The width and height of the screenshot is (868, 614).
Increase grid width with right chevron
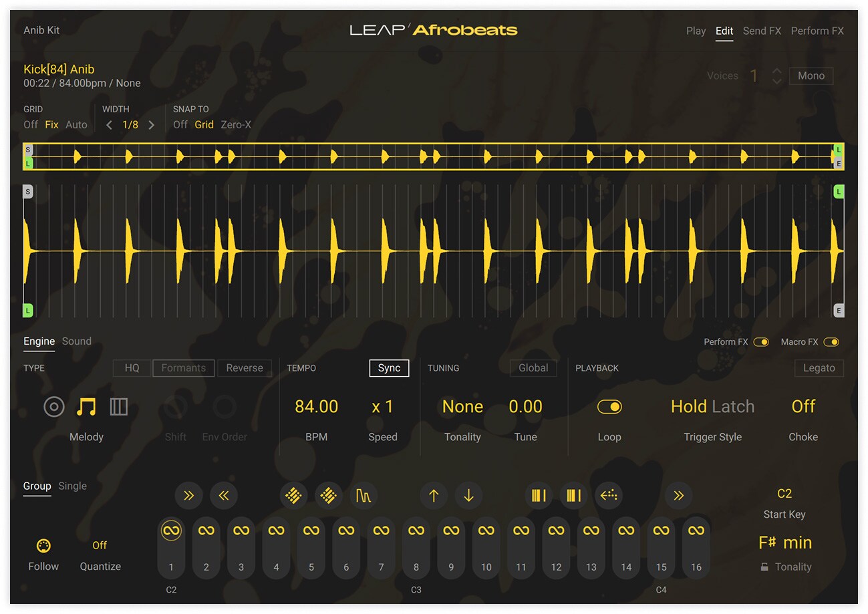click(152, 125)
